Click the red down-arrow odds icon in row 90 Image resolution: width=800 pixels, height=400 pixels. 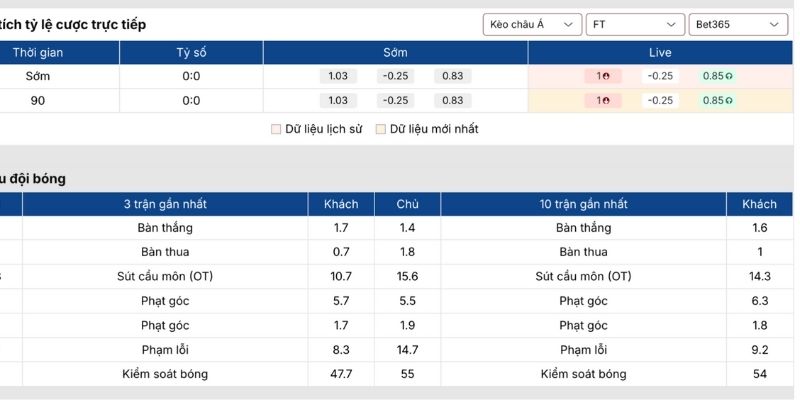pos(607,100)
